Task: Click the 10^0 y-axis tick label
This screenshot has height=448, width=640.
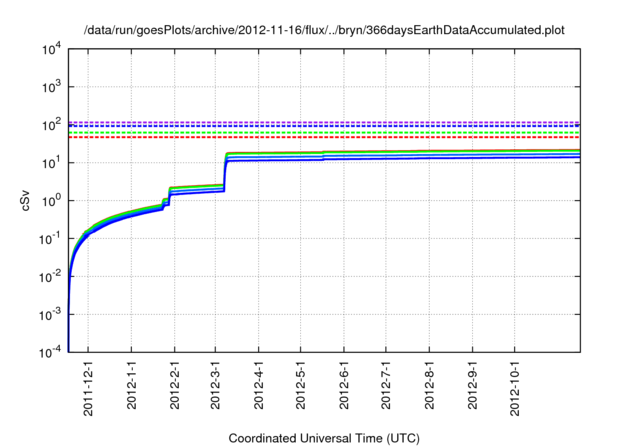Action: (51, 201)
